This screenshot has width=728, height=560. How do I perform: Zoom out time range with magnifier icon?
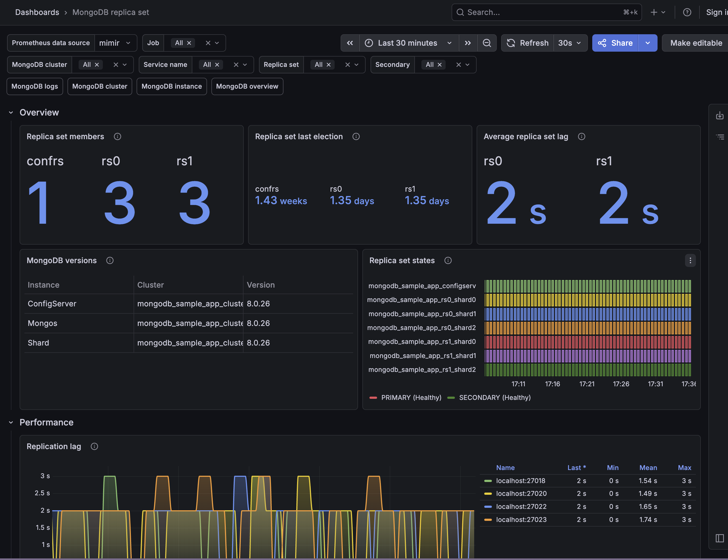tap(487, 43)
